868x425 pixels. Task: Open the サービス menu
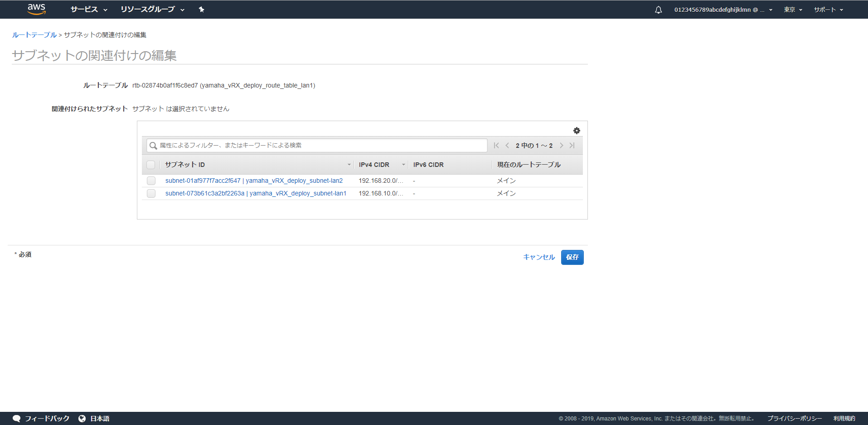coord(85,9)
